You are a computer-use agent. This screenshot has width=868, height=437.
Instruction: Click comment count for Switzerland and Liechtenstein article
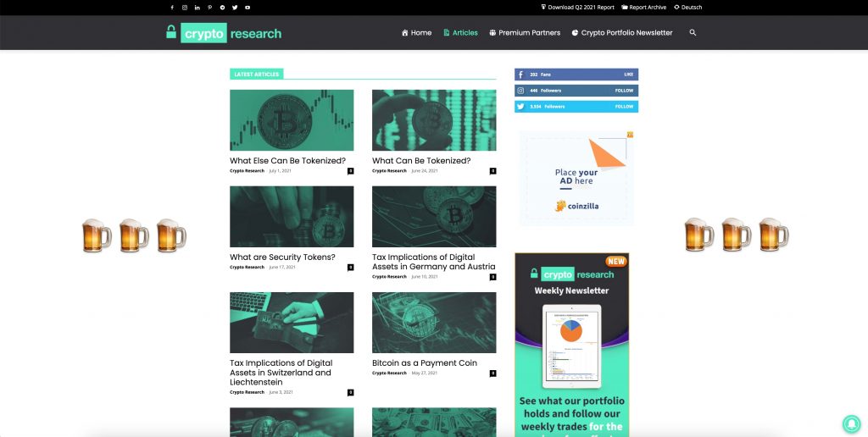click(350, 392)
